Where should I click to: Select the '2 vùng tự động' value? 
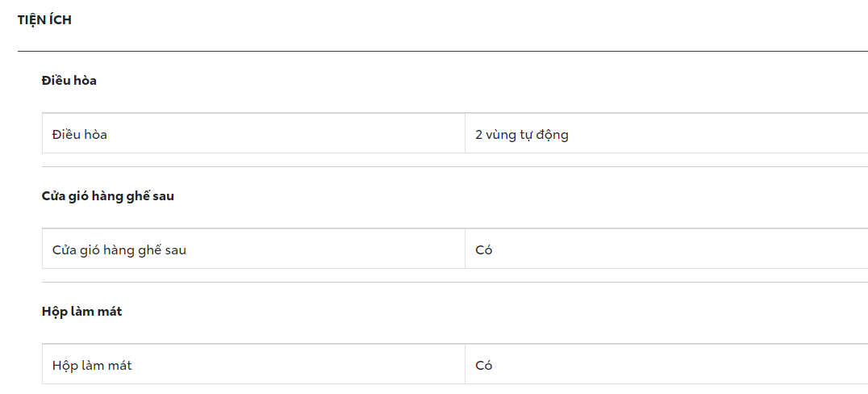pyautogui.click(x=522, y=135)
